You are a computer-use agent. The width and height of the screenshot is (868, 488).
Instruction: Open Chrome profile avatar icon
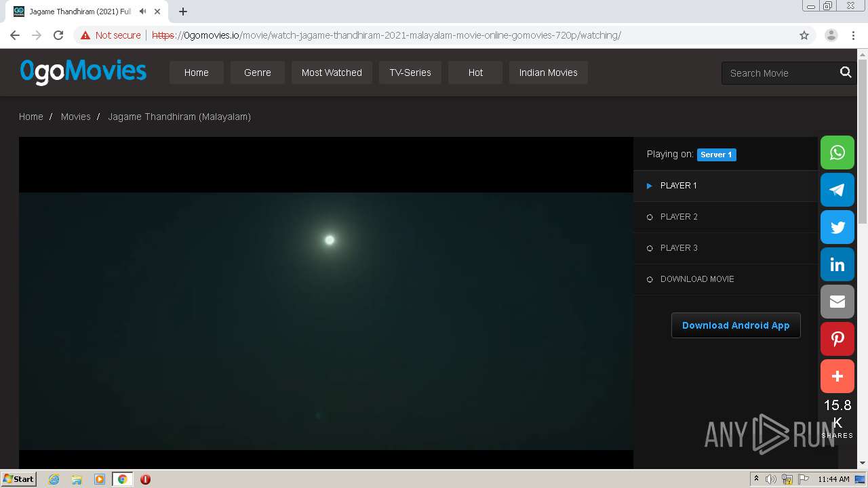point(831,35)
